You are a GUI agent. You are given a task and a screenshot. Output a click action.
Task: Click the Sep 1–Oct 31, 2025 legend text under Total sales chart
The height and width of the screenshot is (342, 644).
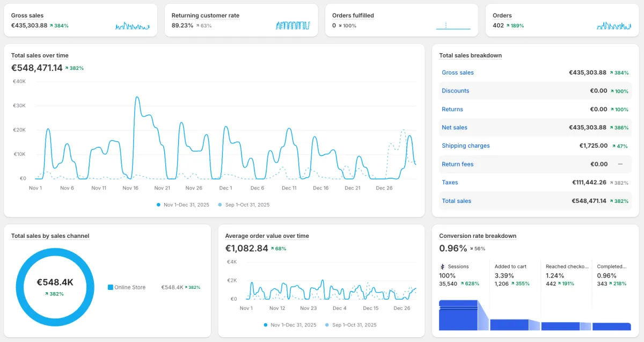[x=247, y=205]
